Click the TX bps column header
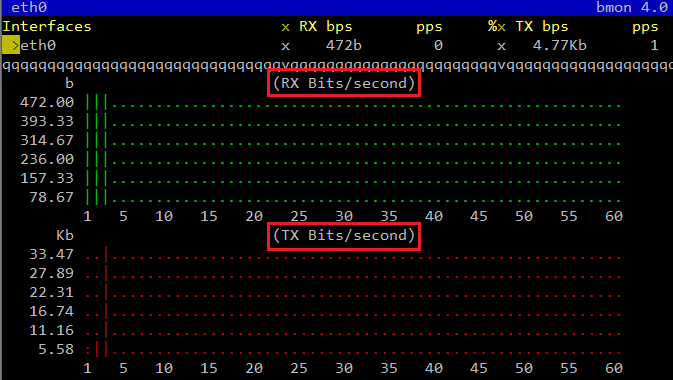 (542, 27)
